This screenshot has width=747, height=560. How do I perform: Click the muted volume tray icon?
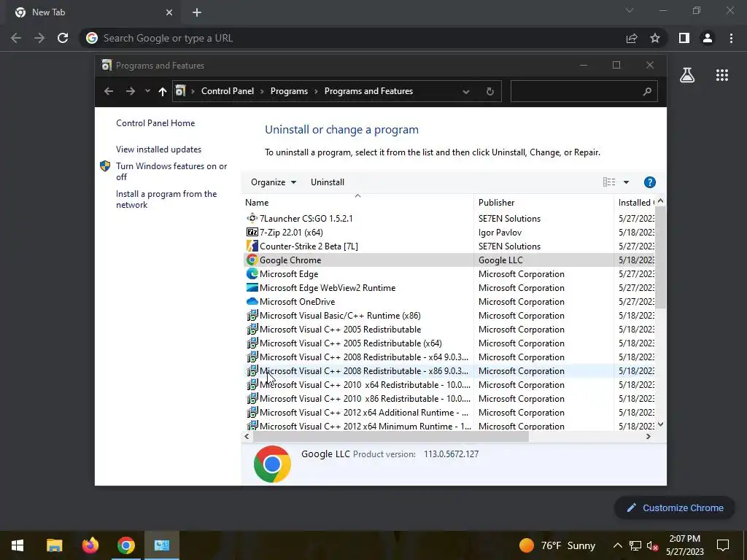(652, 545)
